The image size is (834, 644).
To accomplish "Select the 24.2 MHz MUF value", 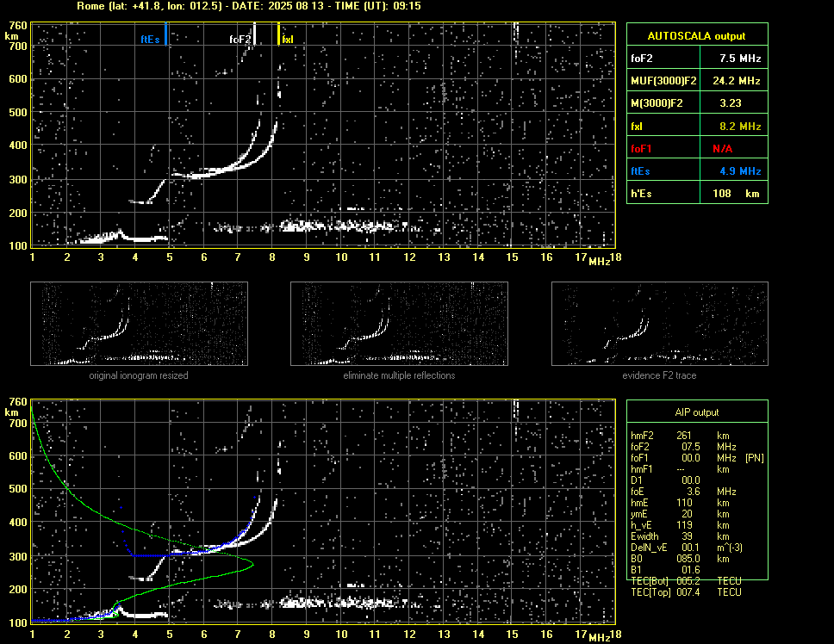I will pos(737,81).
